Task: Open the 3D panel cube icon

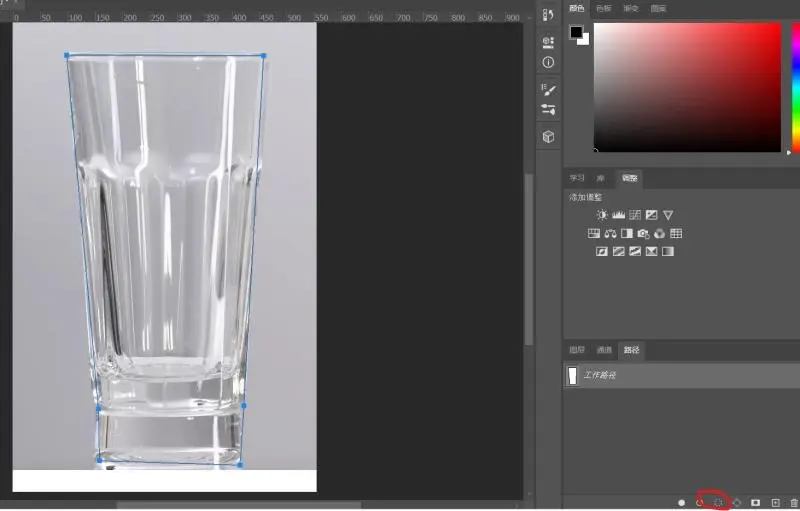Action: (548, 136)
